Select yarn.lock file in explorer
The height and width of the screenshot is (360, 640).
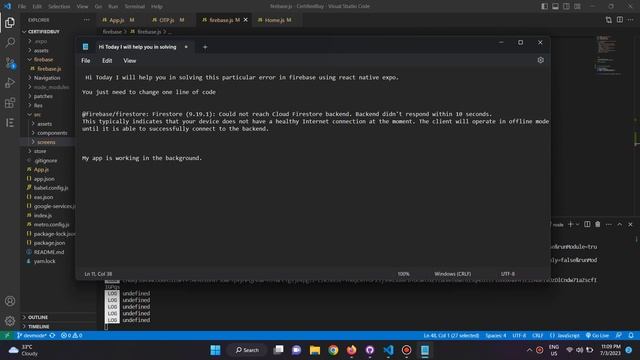pyautogui.click(x=44, y=261)
